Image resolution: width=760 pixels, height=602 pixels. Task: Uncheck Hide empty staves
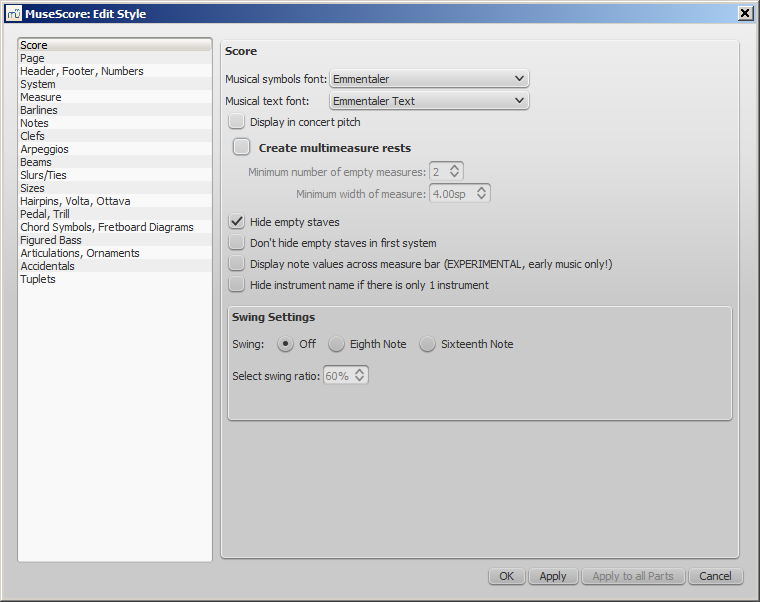[237, 222]
